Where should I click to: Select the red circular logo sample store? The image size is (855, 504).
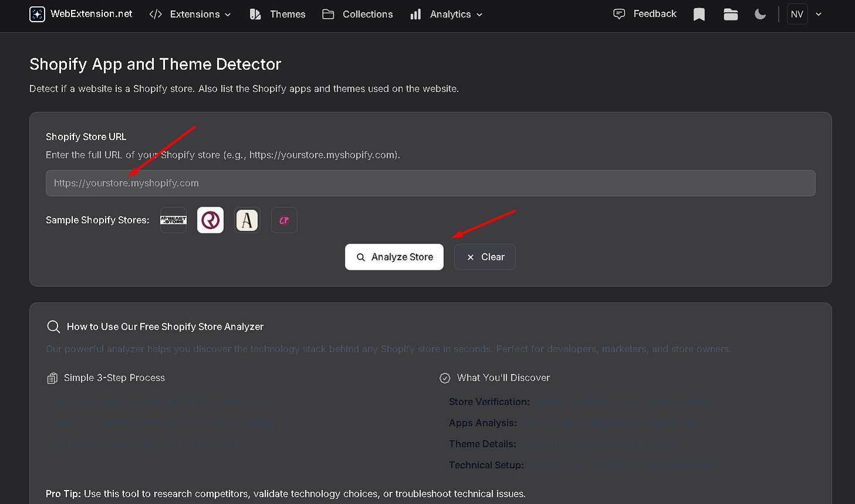[x=210, y=220]
